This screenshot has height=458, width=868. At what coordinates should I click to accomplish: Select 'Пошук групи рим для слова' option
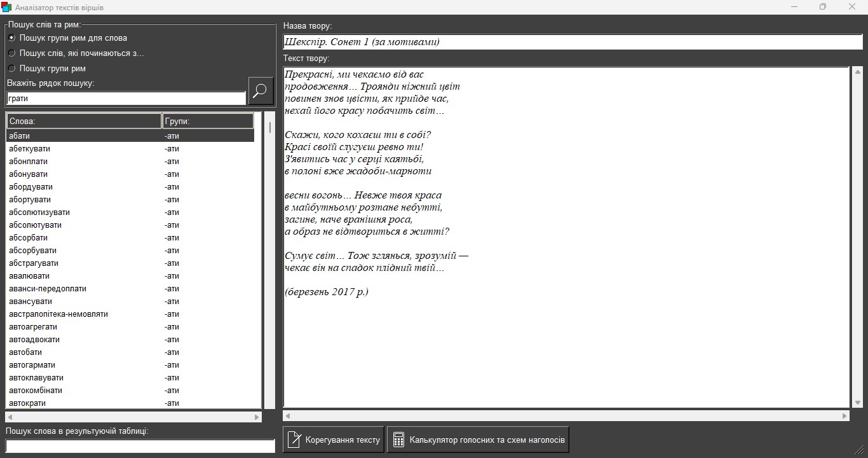click(67, 38)
